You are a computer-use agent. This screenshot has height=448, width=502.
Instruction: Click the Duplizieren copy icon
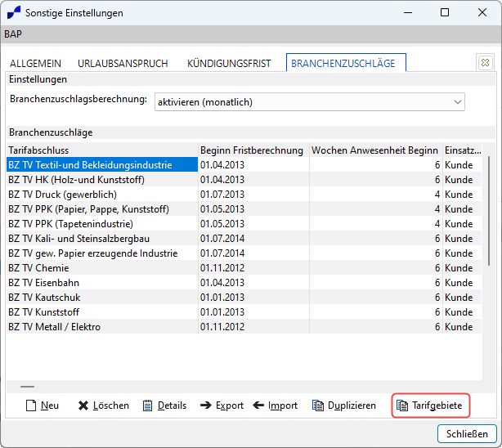coord(318,405)
